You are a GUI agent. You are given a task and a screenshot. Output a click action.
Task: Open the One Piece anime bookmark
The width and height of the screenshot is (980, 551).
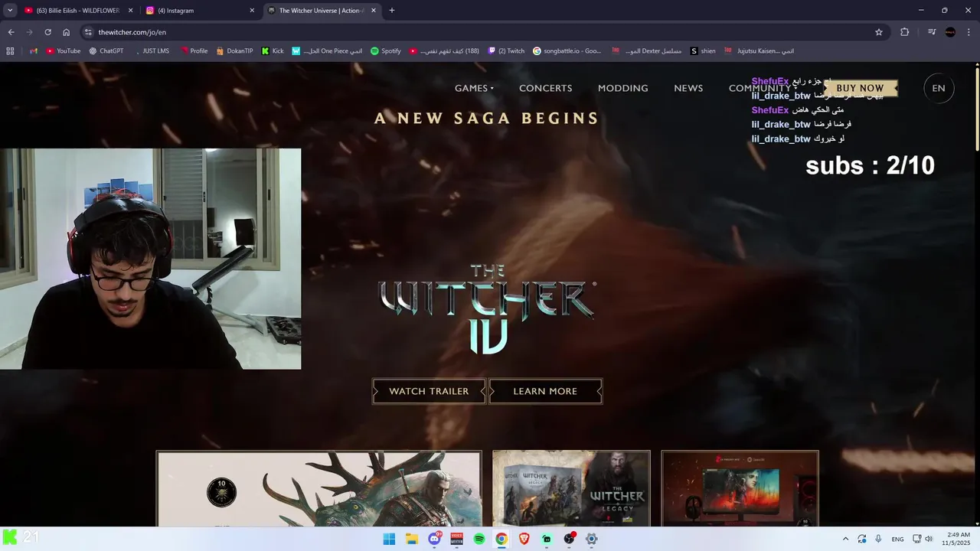point(327,51)
